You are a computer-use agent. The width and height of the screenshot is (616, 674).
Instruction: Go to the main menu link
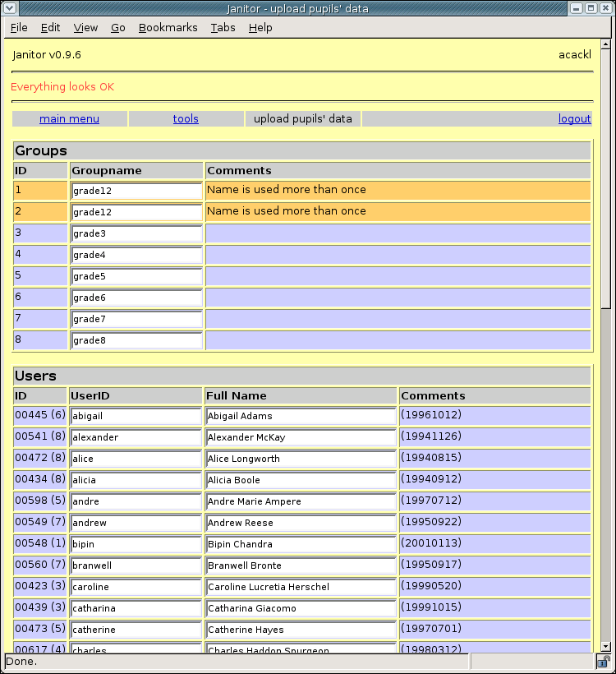tap(69, 118)
